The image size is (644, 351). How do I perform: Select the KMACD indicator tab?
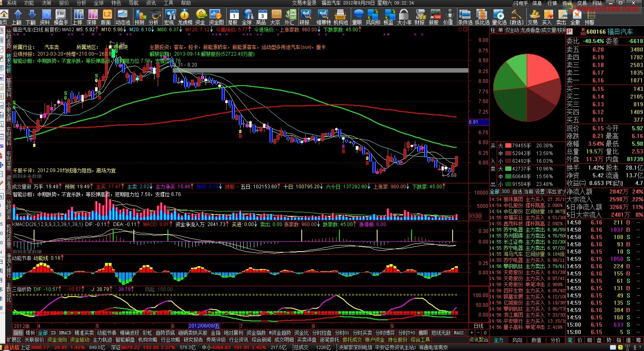coord(65,333)
